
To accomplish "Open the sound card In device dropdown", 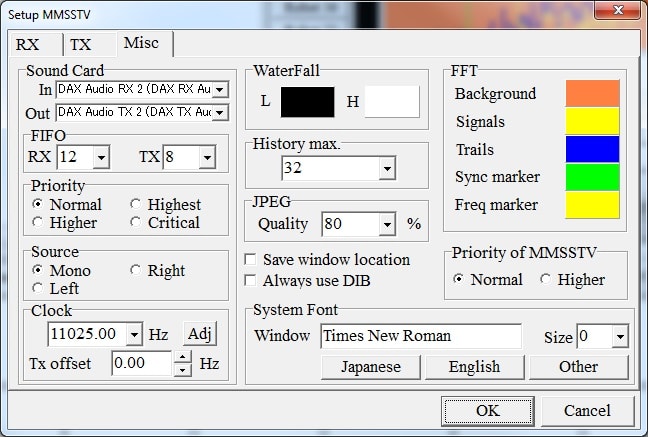I will [x=220, y=89].
